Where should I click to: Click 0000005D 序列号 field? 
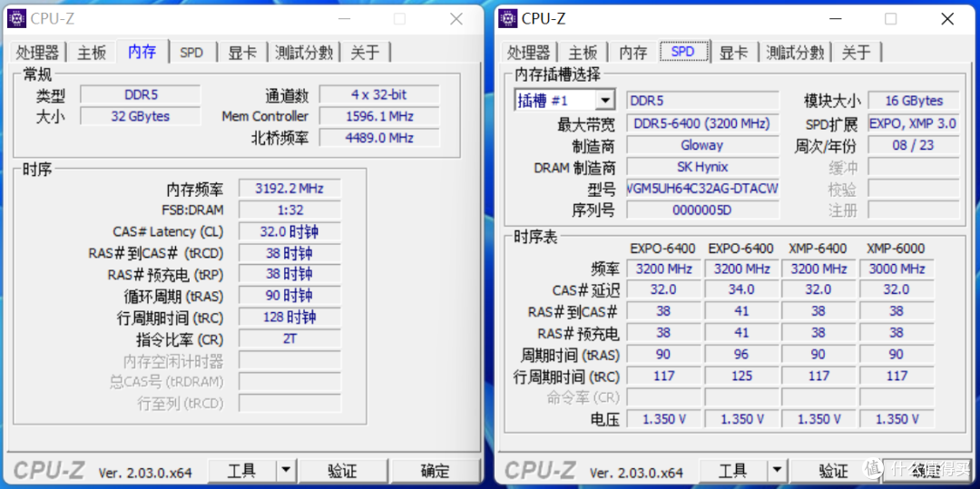(x=702, y=210)
